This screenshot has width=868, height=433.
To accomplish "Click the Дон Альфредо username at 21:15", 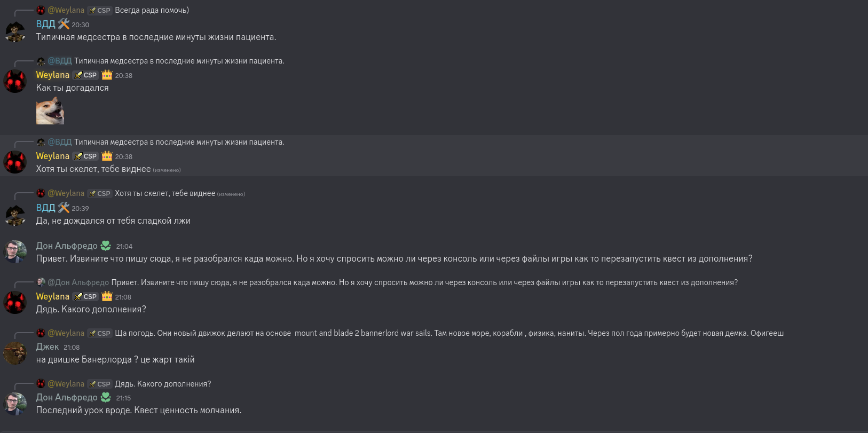I will coord(66,397).
